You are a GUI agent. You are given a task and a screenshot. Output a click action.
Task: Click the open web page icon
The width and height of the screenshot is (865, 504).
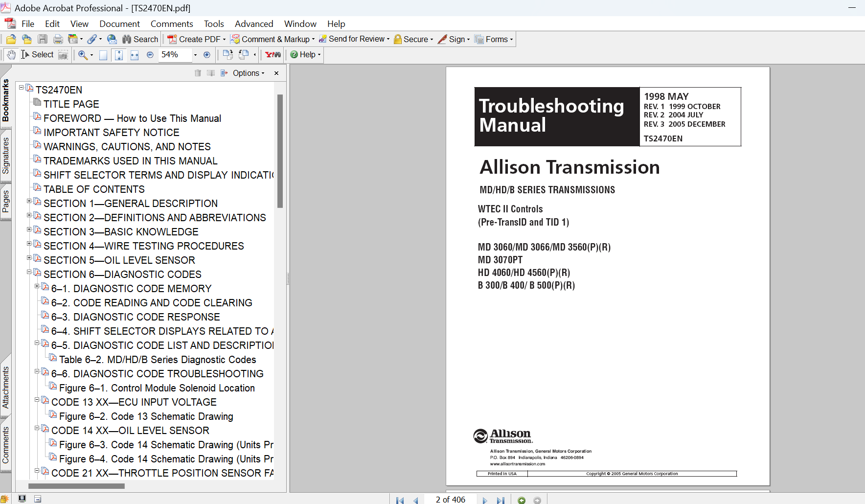point(27,39)
